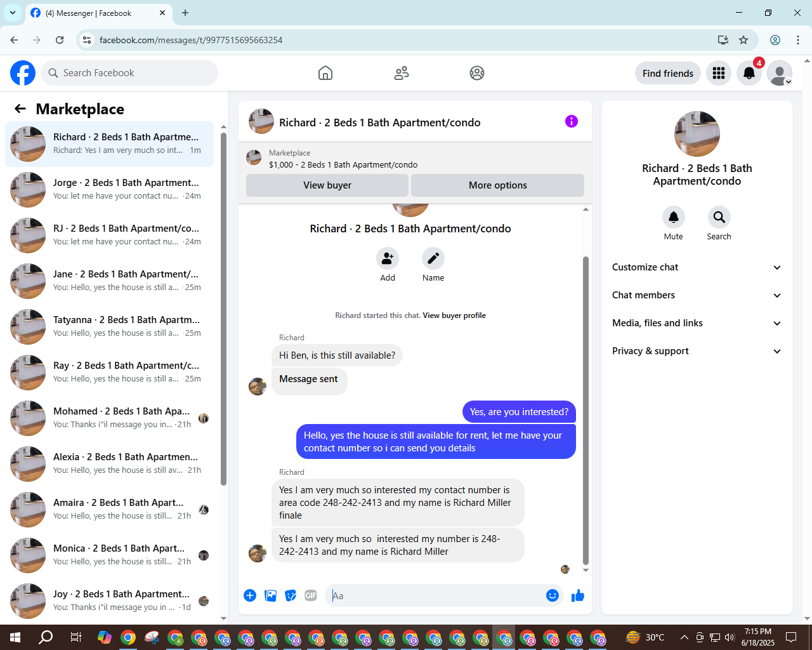Open Chrome three-dot menu
Viewport: 812px width, 650px height.
[798, 40]
